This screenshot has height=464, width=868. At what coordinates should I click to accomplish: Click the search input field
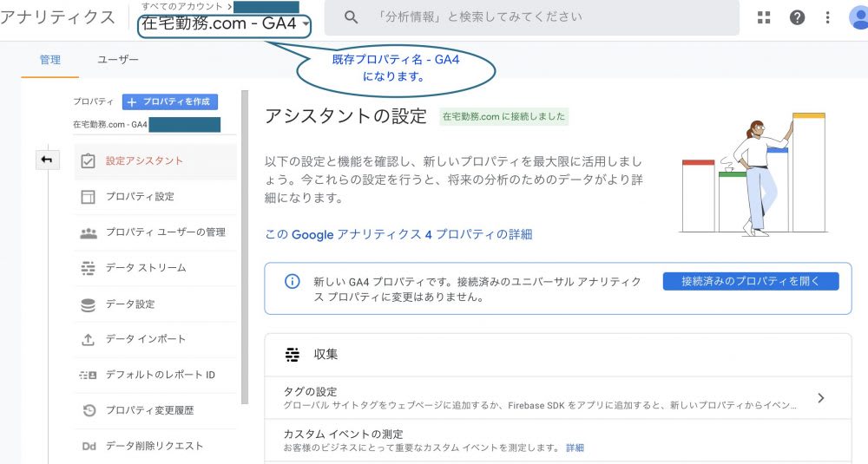pyautogui.click(x=531, y=17)
